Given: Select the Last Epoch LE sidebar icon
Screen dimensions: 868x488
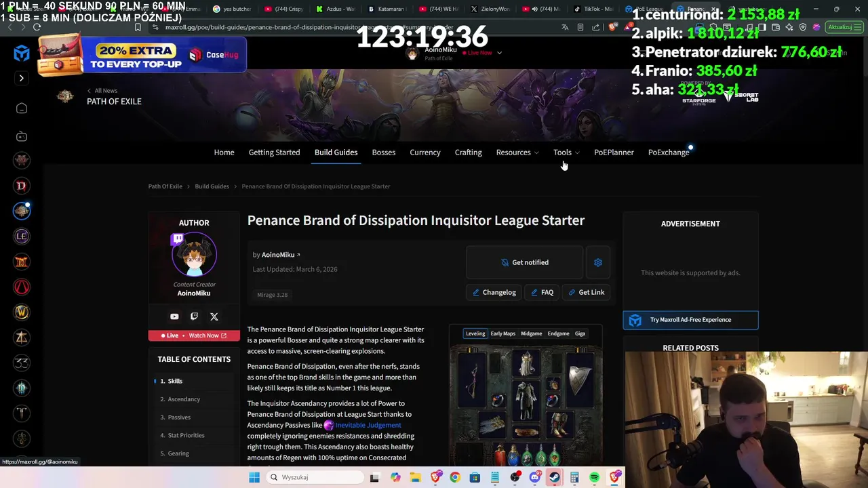Looking at the screenshot, I should coord(22,236).
